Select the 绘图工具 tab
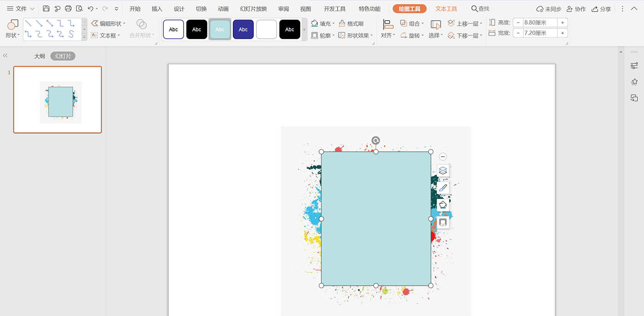The width and height of the screenshot is (644, 316). coord(409,9)
